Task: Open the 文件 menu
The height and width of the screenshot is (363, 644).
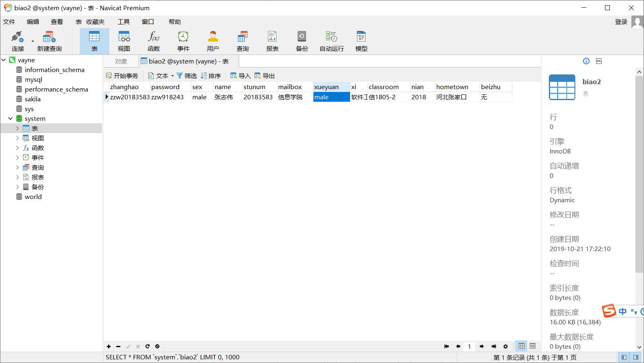Action: tap(9, 22)
